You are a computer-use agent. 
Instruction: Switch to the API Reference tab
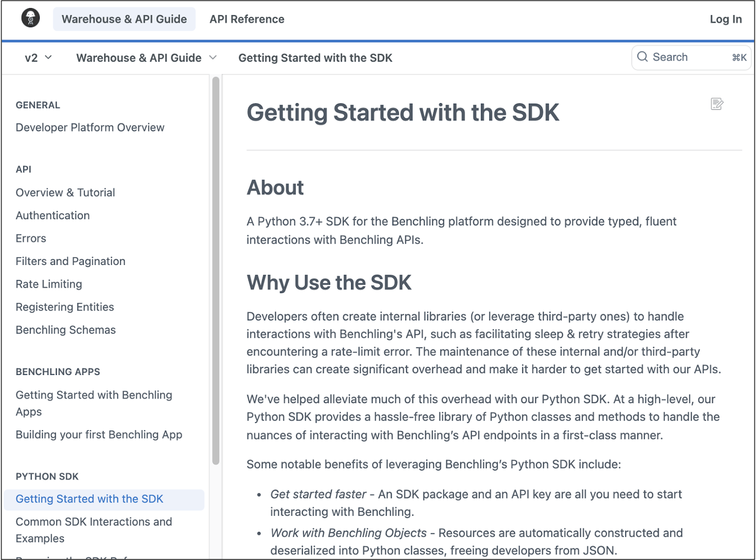(247, 19)
